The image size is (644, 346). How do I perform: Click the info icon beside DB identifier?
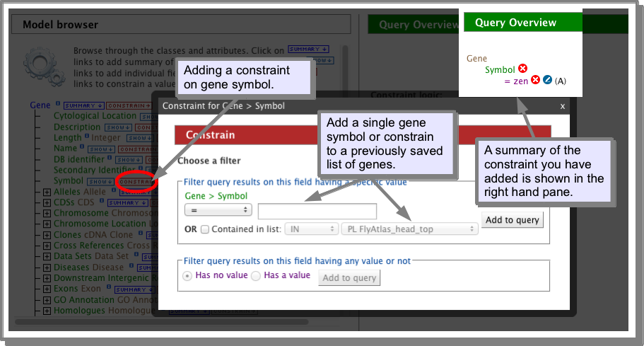click(x=110, y=157)
